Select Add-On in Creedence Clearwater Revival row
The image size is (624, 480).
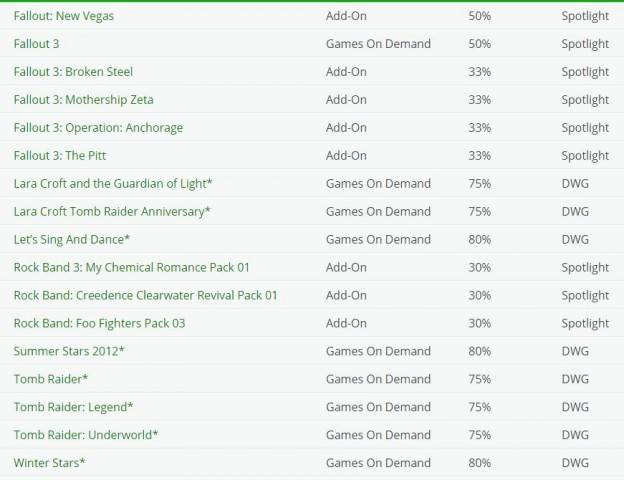[346, 295]
